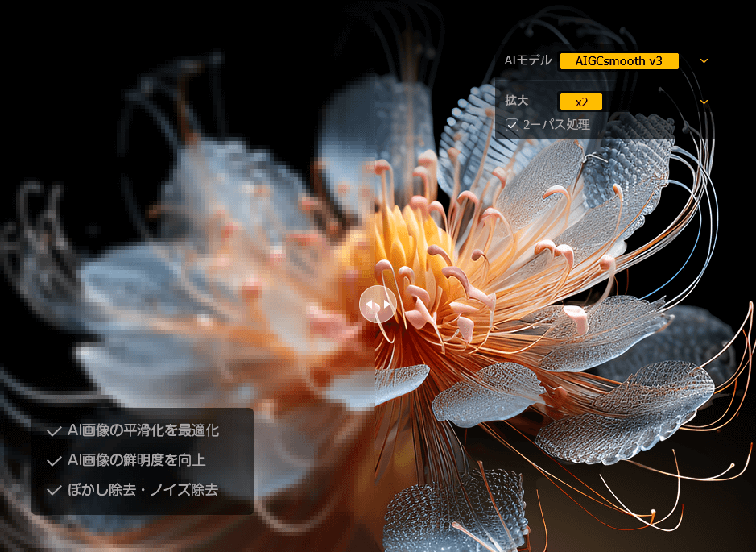This screenshot has width=756, height=552.
Task: Open the 拡大 x2 scale dropdown
Action: click(x=581, y=102)
